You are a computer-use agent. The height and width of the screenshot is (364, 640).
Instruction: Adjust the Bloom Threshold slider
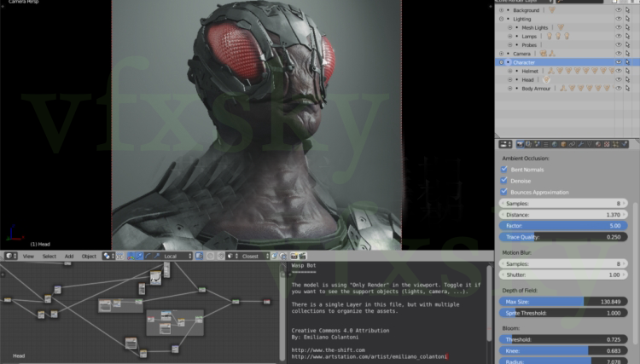[x=563, y=339]
